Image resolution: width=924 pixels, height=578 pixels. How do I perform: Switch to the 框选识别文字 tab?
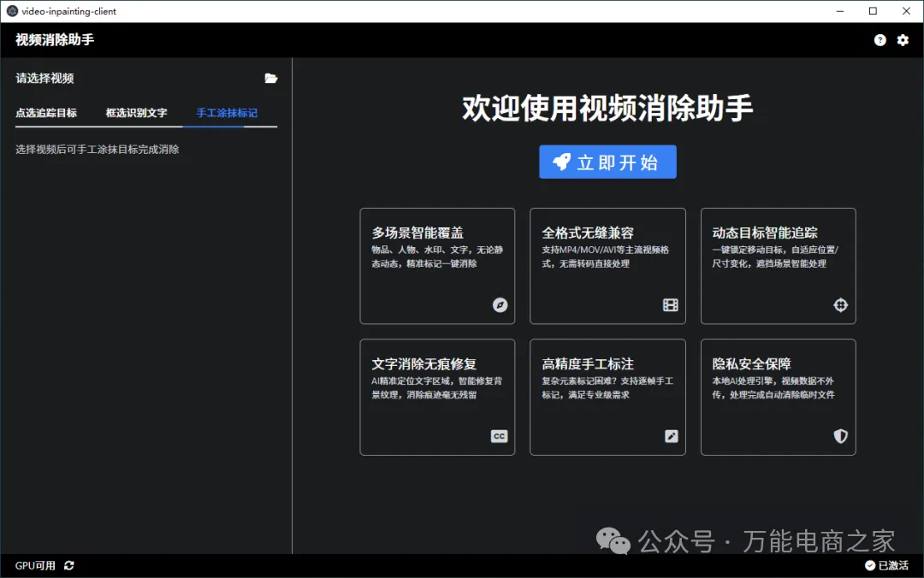137,113
